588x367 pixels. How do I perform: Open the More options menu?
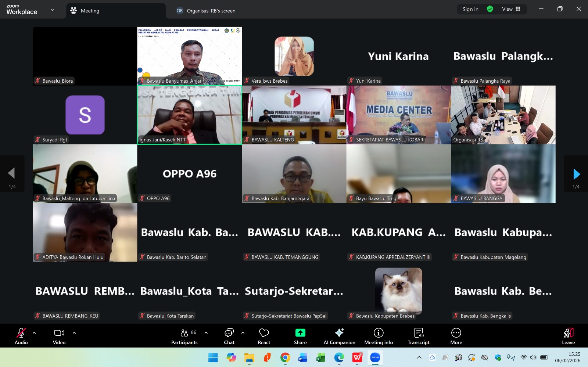[x=456, y=335]
